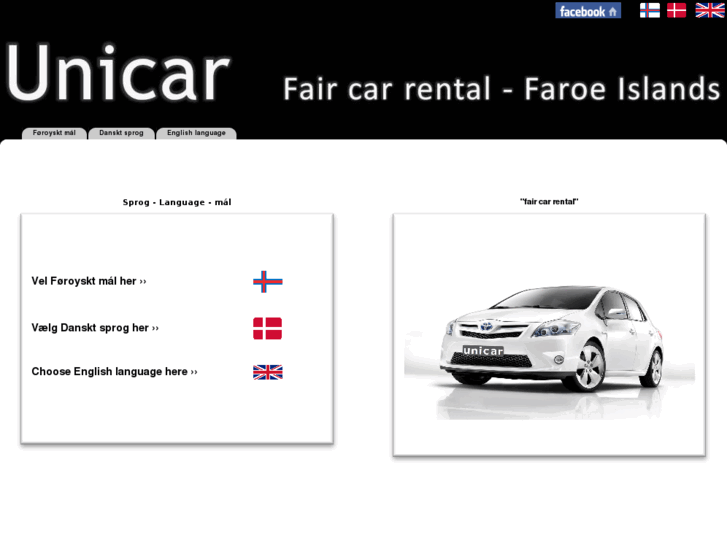The width and height of the screenshot is (727, 545).
Task: Click Danish flag beside 'Vælg Danskt sprog her'
Action: coord(268,328)
